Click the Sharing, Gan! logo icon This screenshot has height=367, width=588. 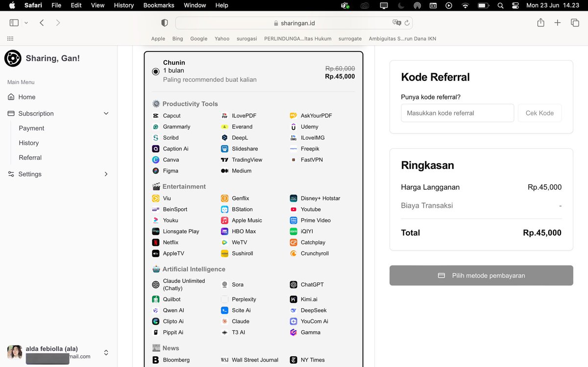click(x=13, y=58)
